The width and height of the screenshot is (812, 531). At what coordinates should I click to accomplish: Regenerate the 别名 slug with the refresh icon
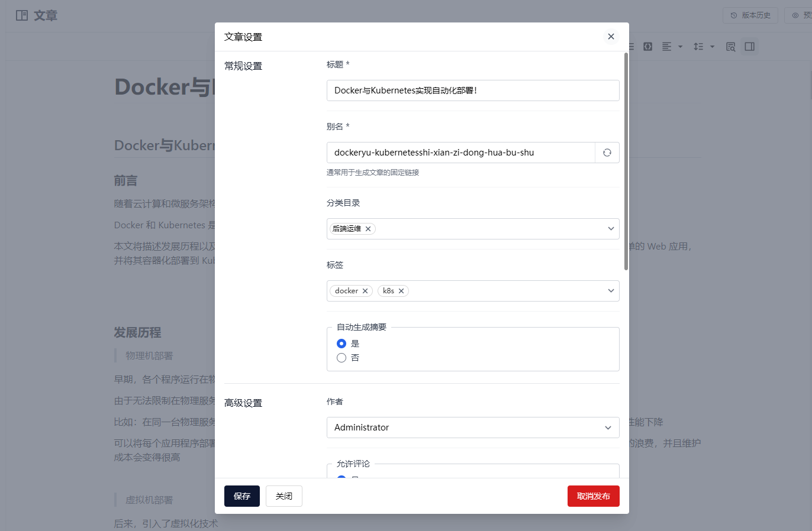(x=607, y=153)
